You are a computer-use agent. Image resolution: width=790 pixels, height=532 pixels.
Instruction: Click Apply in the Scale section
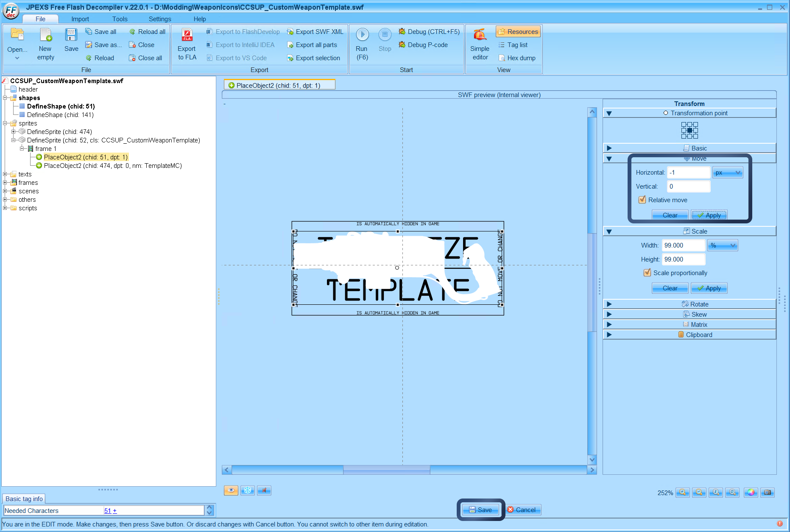point(709,288)
